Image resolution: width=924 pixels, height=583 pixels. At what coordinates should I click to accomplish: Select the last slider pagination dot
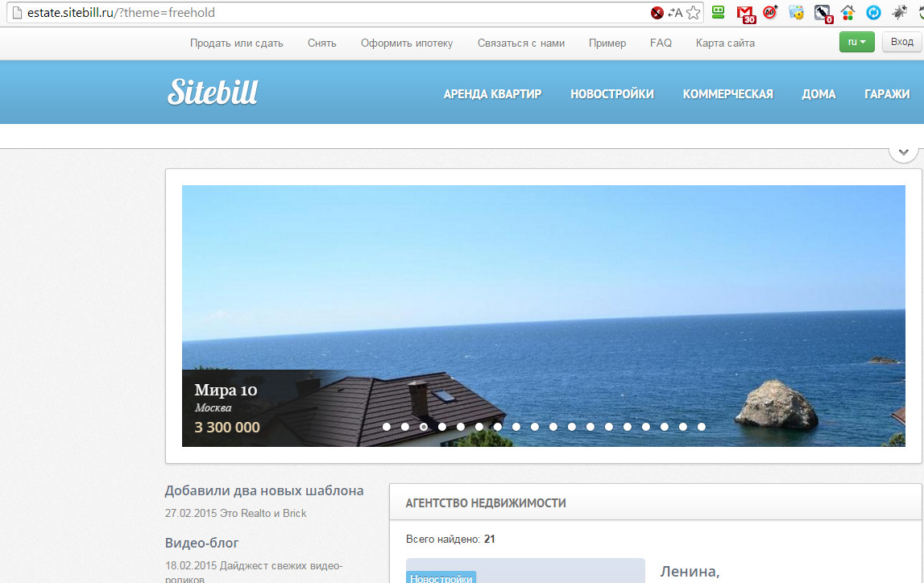[702, 427]
